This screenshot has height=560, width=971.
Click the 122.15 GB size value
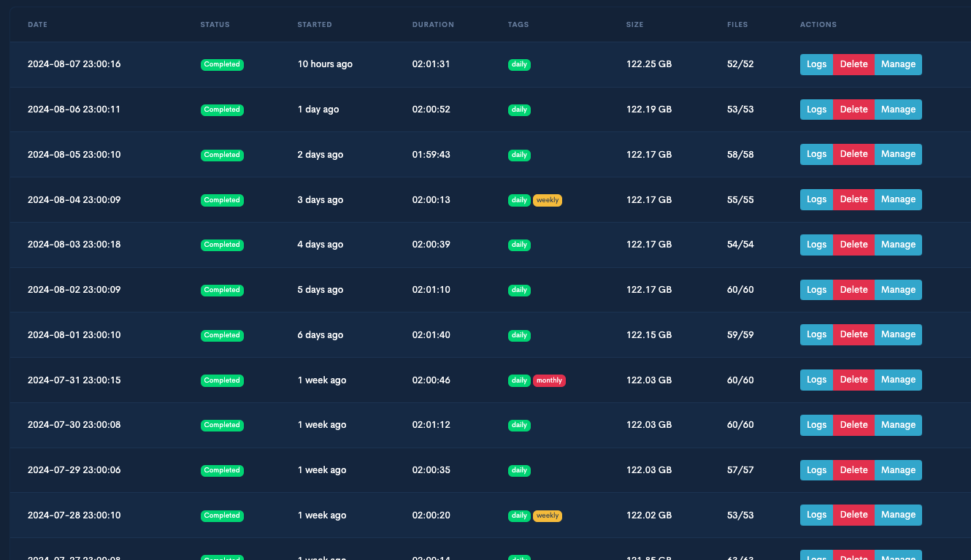tap(649, 335)
